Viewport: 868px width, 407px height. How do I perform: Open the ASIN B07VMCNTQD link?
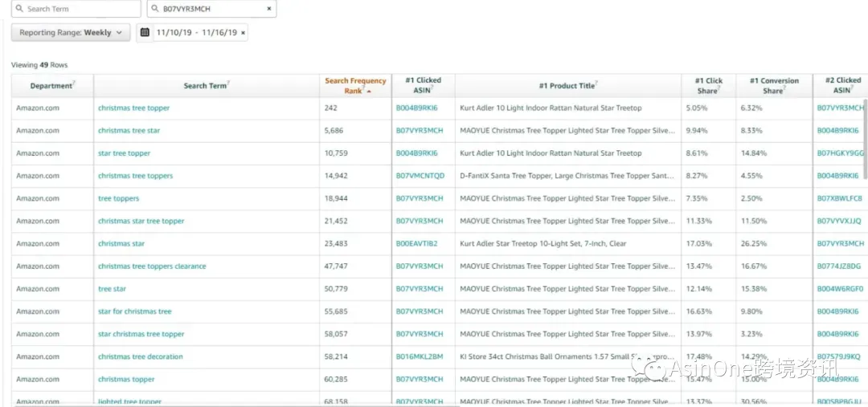click(420, 176)
